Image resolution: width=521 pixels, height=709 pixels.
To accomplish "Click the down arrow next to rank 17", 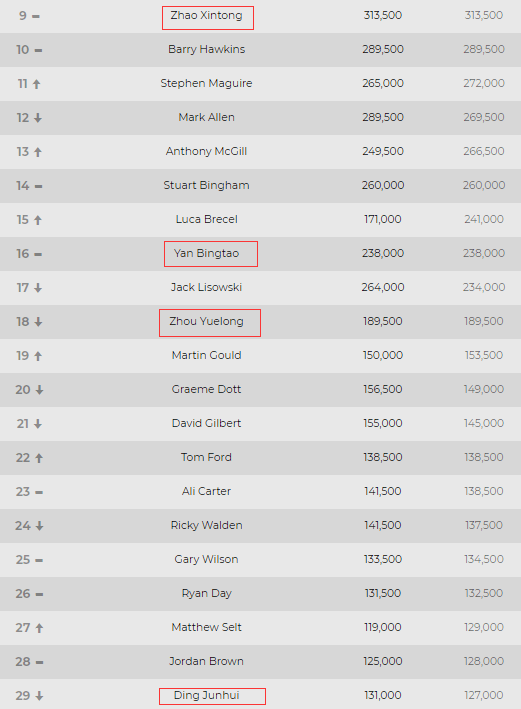I will [x=38, y=288].
